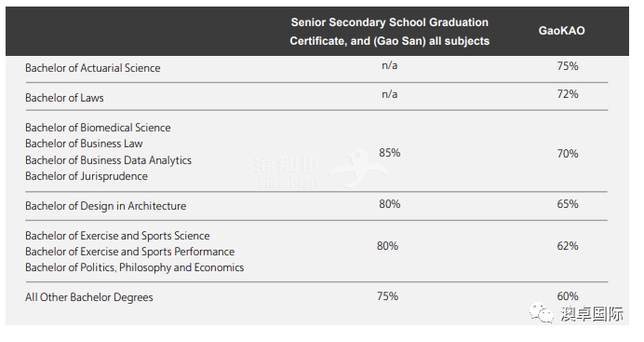
Task: Click the WeChat logo icon in corner
Action: [542, 313]
